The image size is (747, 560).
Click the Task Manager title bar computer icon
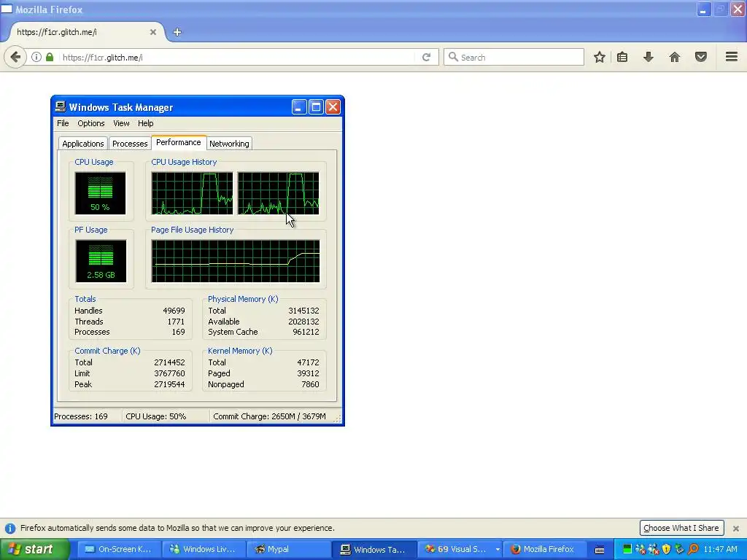coord(60,106)
